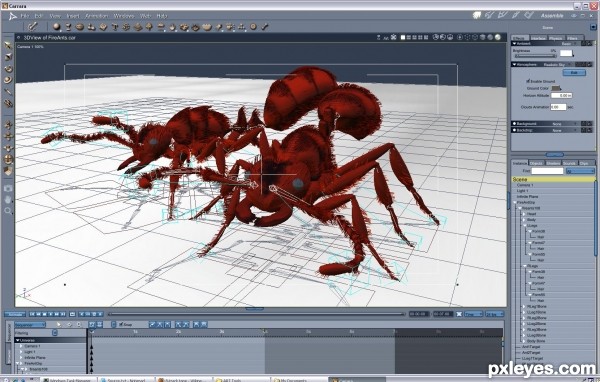
Task: Switch to the Shaders tab
Action: 553,163
